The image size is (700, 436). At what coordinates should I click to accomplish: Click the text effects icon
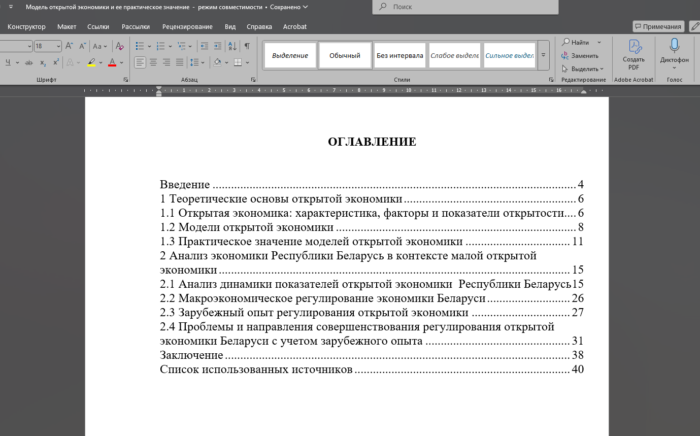70,62
